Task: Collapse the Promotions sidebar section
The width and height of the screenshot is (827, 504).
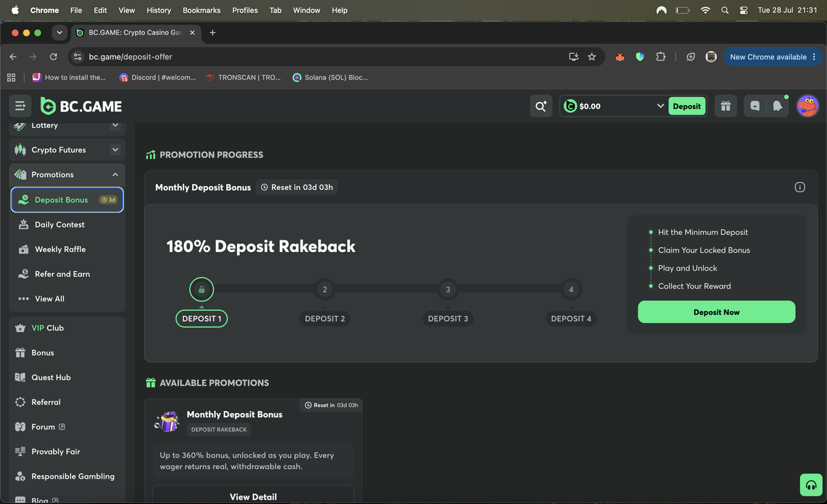Action: (x=115, y=175)
